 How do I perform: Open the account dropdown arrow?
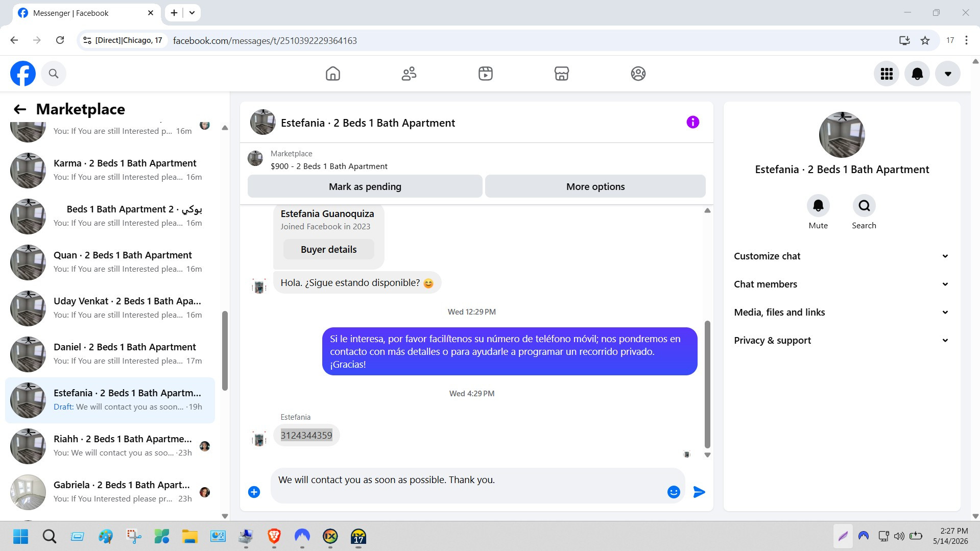click(x=948, y=74)
